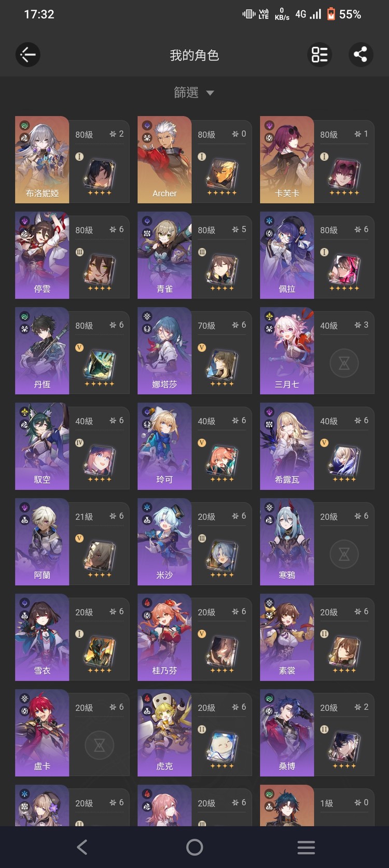Open 卡芙卡 character portrait

point(287,159)
